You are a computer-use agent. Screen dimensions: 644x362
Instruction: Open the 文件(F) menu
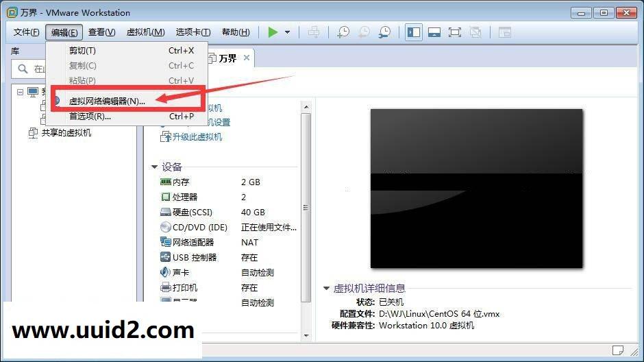(26, 32)
